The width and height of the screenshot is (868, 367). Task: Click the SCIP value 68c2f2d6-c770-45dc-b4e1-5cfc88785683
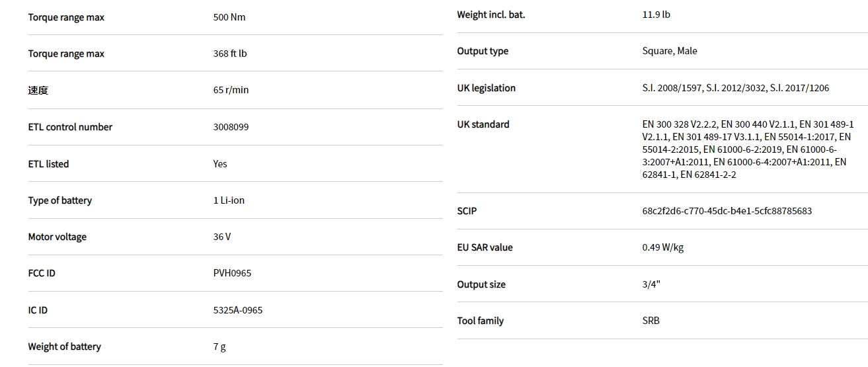click(x=727, y=211)
